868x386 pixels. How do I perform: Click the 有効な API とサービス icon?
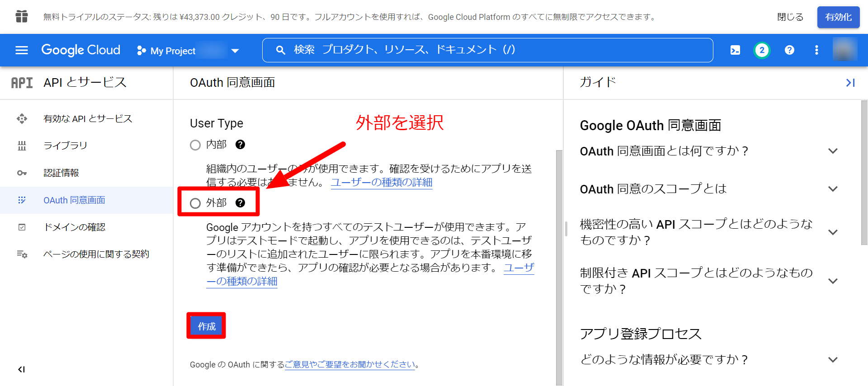click(22, 119)
